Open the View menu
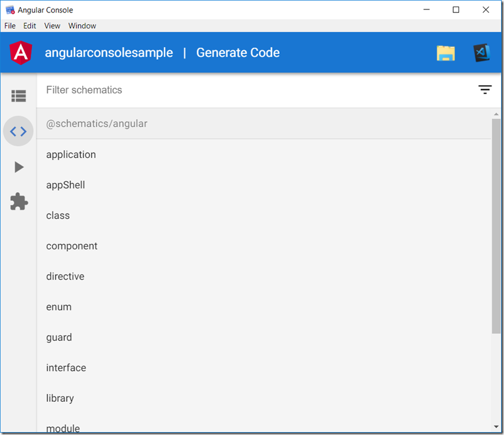 52,25
